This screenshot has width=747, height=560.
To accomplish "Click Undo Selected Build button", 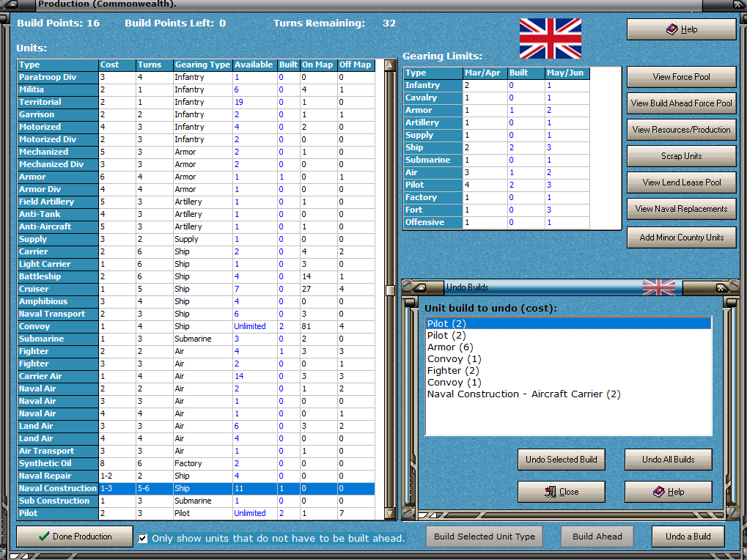I will (562, 460).
